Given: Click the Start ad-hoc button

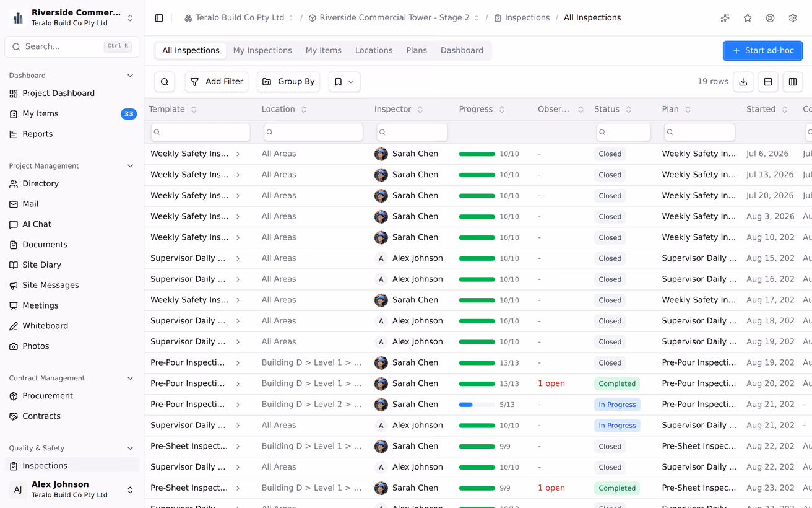Looking at the screenshot, I should 762,51.
